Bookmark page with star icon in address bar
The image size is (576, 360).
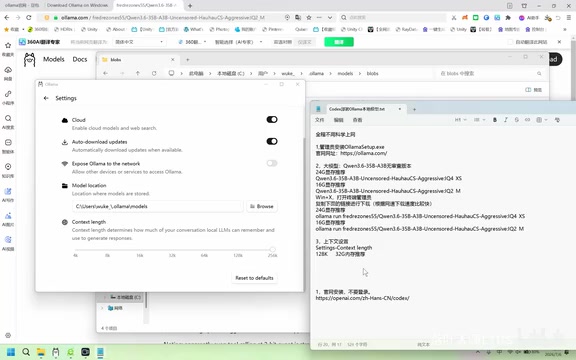309,17
